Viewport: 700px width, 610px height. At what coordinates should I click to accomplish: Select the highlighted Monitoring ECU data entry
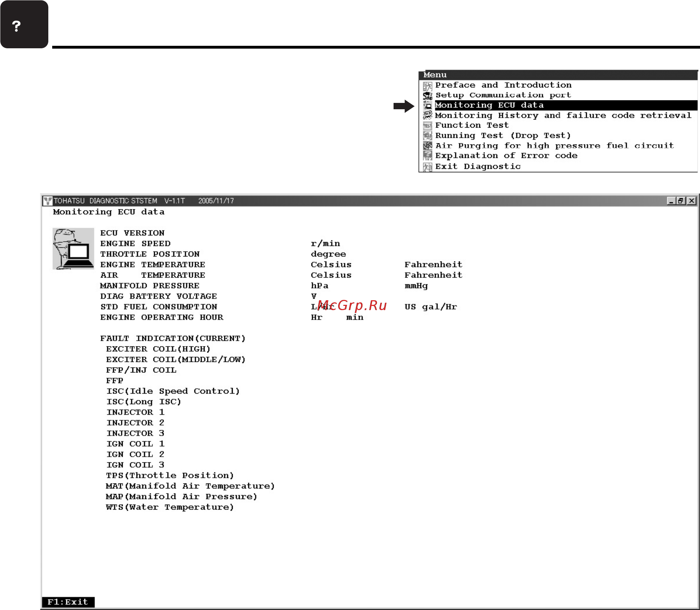point(489,105)
